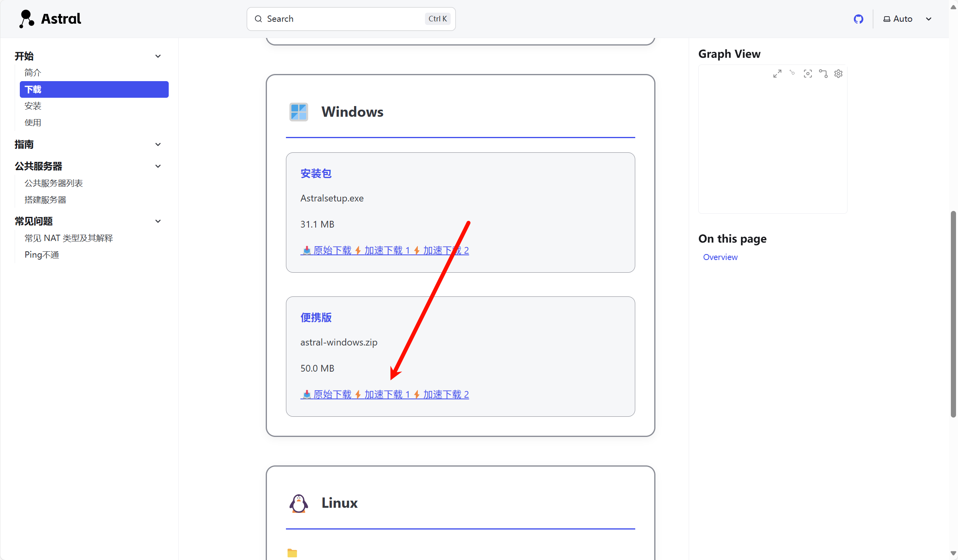Screen dimensions: 958x560
Task: Click the 指南 section label
Action: pyautogui.click(x=24, y=144)
